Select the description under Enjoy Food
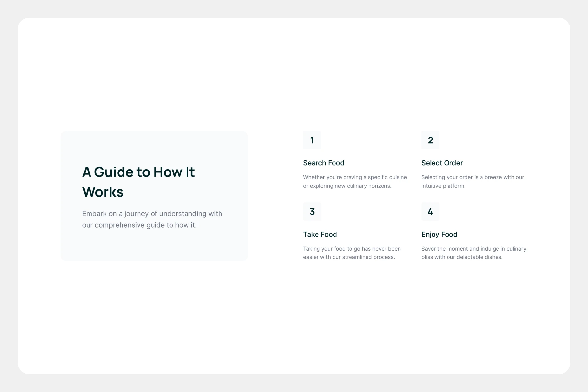Image resolution: width=588 pixels, height=392 pixels. (x=474, y=253)
